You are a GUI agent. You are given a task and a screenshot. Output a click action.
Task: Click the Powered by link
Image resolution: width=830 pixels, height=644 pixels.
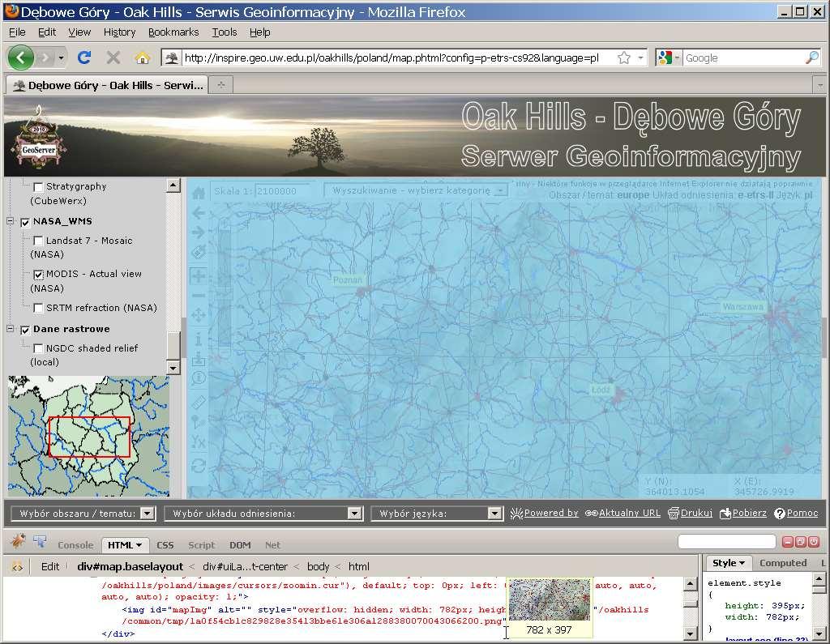[x=544, y=513]
